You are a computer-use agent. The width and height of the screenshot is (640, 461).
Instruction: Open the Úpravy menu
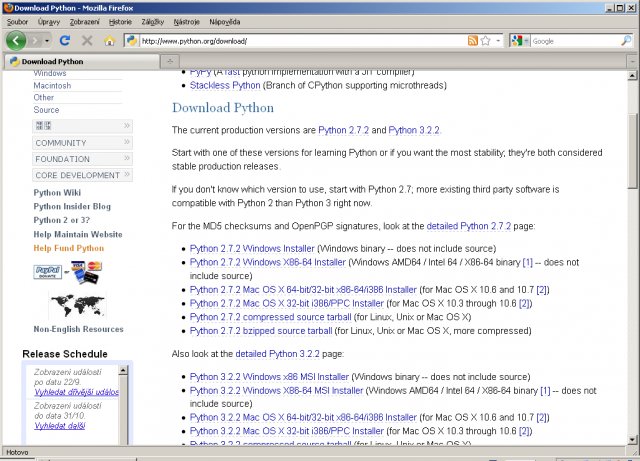point(49,22)
